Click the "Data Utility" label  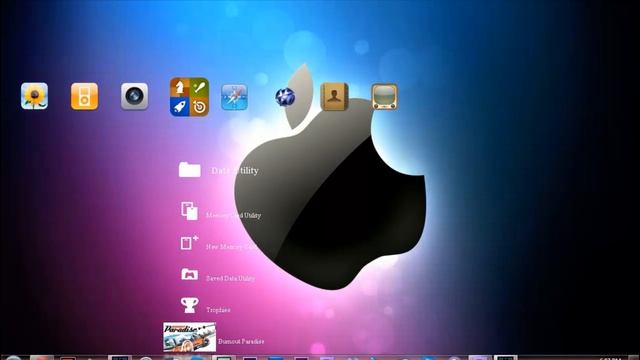pyautogui.click(x=235, y=171)
